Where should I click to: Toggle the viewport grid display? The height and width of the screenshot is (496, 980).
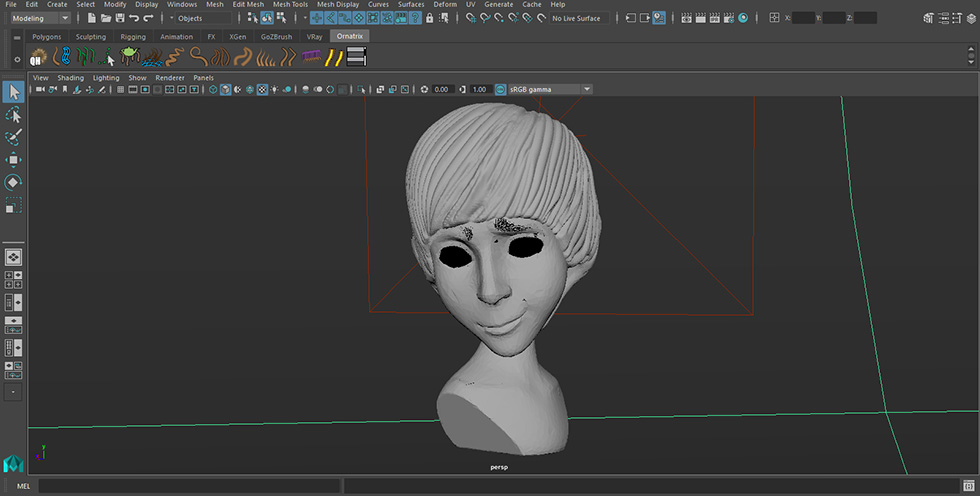pyautogui.click(x=120, y=89)
